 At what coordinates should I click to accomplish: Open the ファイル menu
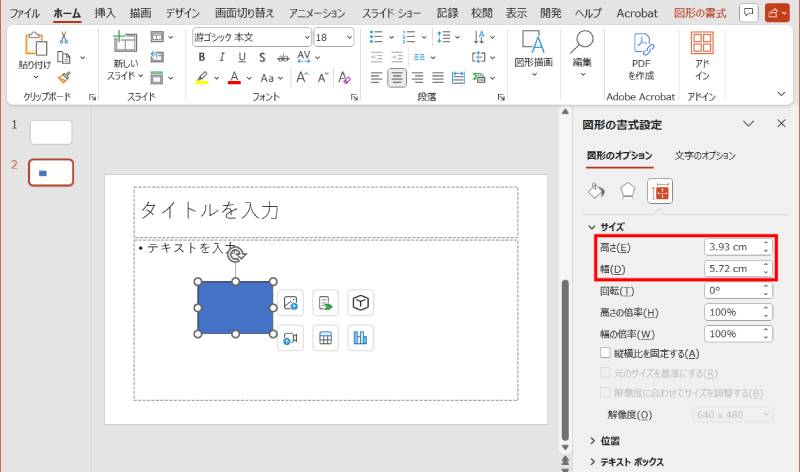24,13
